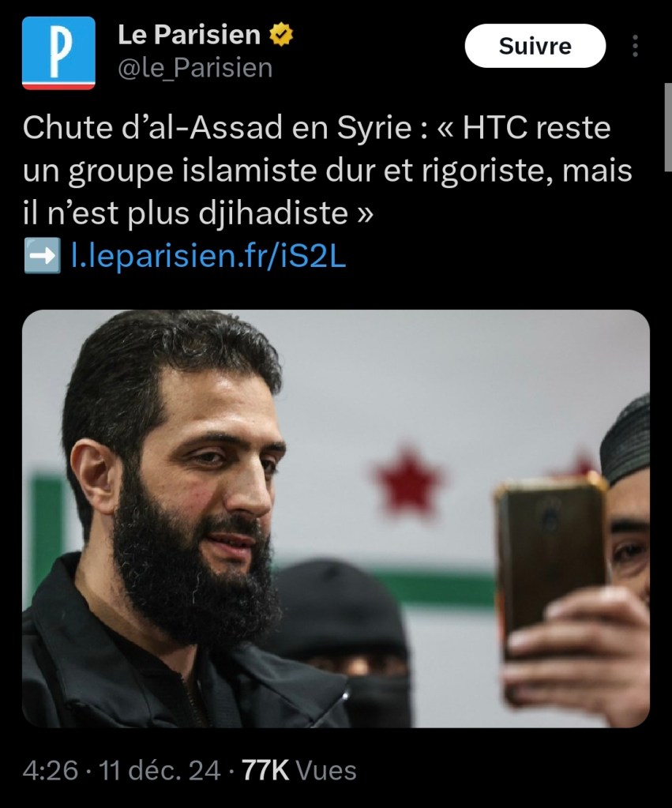672x808 pixels.
Task: Click the 4:26 · 11 déc. 24 timestamp
Action: (122, 770)
